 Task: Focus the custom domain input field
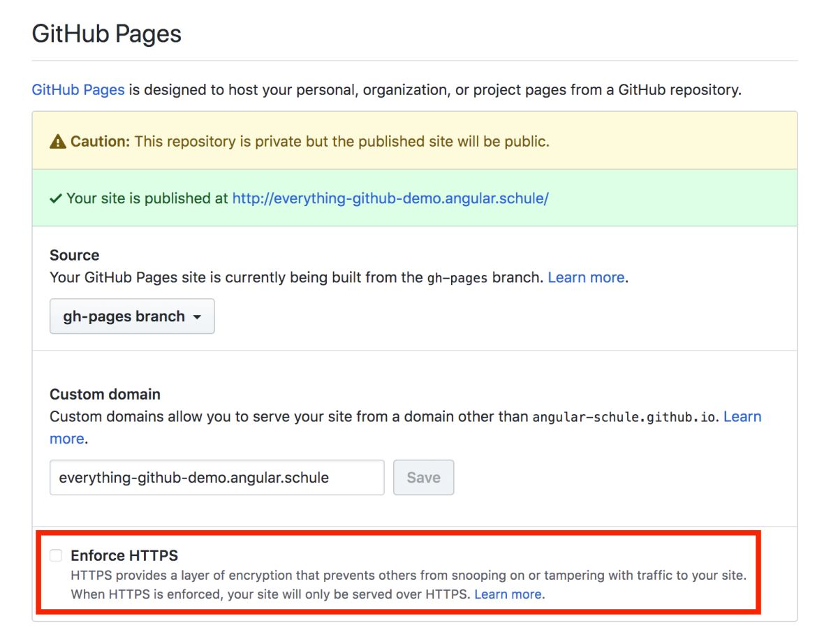point(217,478)
